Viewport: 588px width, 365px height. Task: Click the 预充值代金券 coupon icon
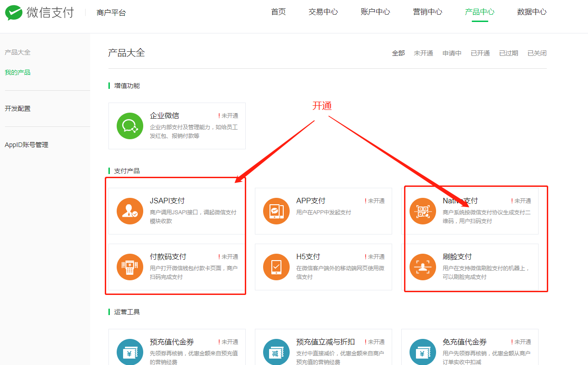[x=130, y=352]
